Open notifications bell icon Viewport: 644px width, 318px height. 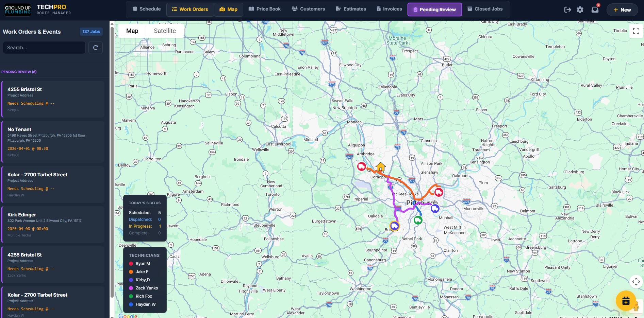(595, 10)
